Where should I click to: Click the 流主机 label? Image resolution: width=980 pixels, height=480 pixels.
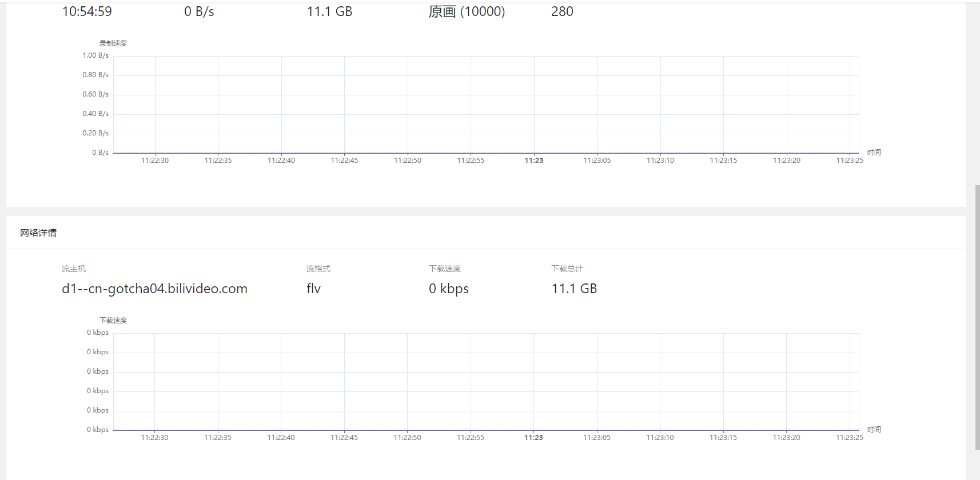74,269
